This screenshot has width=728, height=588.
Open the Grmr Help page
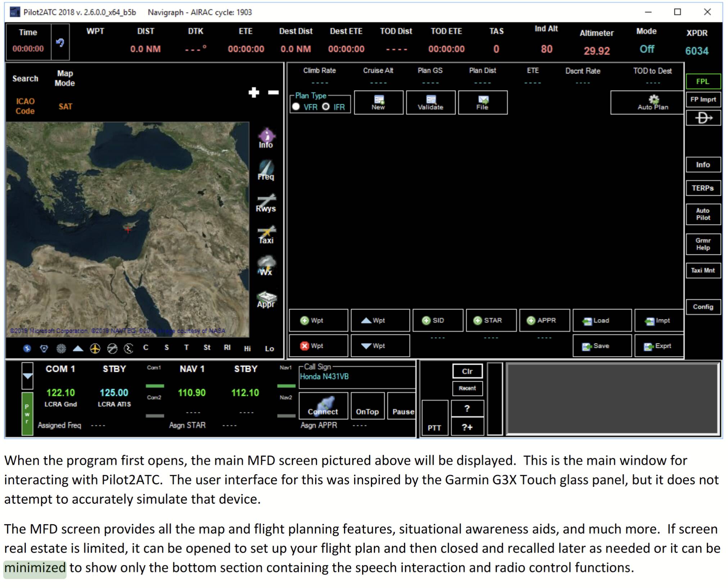(x=703, y=244)
